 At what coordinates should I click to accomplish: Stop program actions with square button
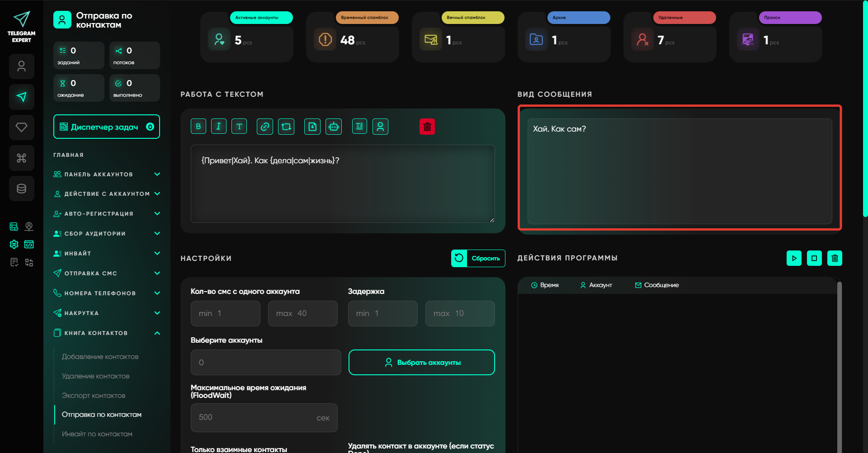pos(814,258)
